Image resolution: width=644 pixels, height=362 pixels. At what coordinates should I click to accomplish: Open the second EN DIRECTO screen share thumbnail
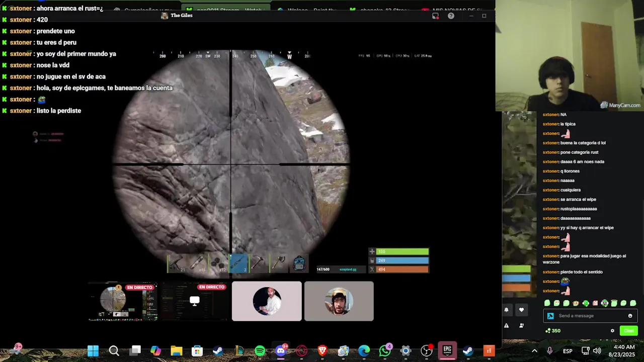[195, 301]
